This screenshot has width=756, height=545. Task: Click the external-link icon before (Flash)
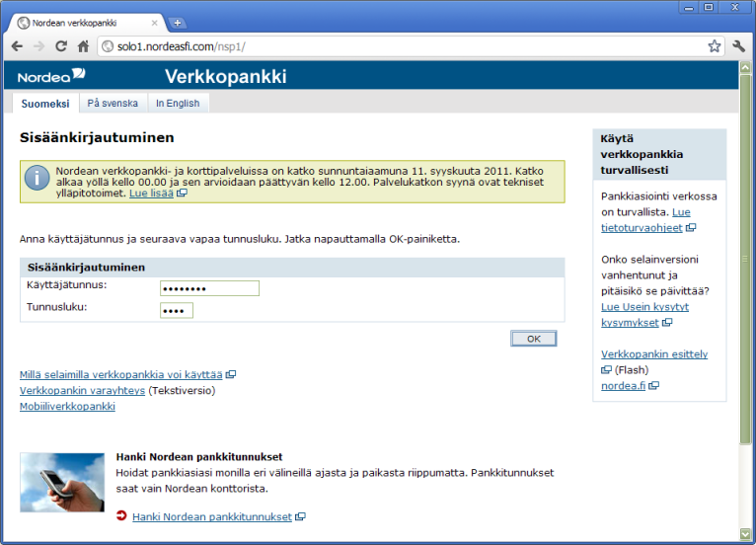click(x=606, y=370)
